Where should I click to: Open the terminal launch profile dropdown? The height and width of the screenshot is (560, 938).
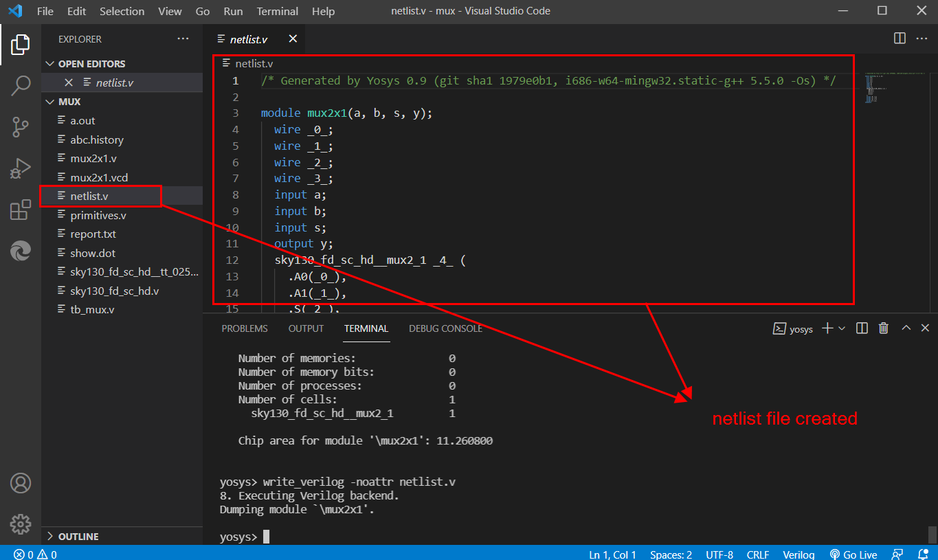(842, 328)
